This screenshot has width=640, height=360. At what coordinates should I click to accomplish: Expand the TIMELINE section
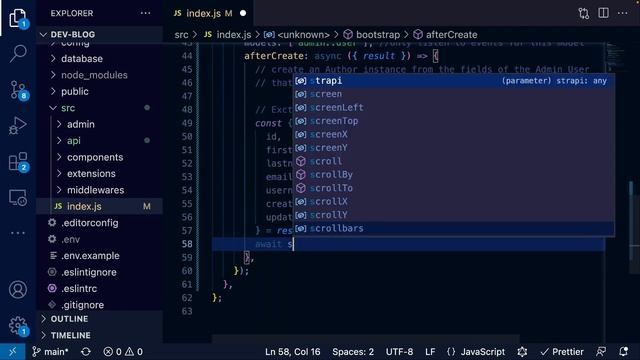click(100, 335)
